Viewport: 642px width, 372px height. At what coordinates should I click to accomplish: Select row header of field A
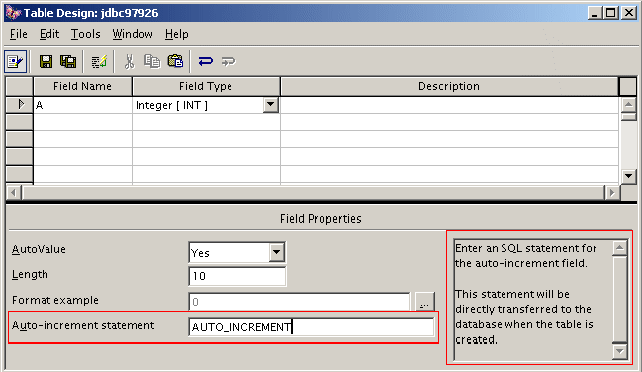pos(20,105)
